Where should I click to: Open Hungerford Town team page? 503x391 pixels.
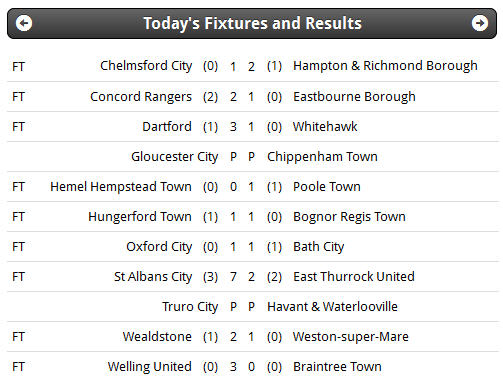[140, 217]
